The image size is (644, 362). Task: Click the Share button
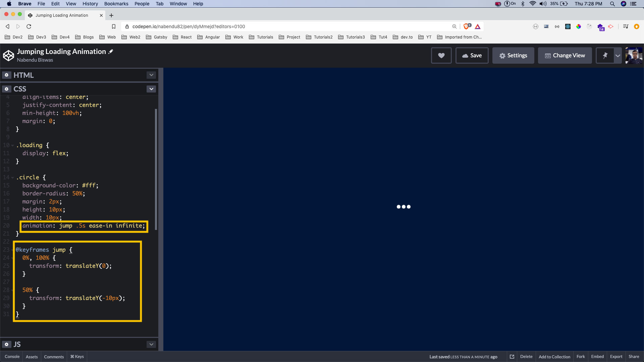634,357
